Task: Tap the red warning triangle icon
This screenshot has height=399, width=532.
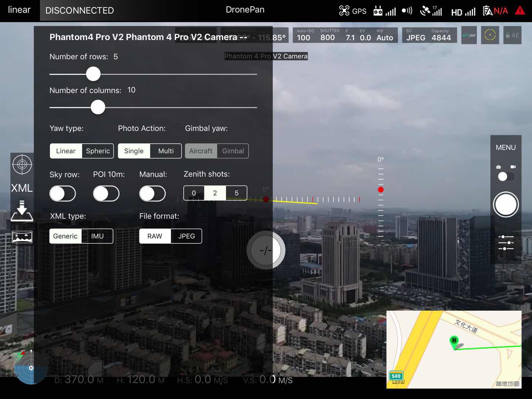Action: (x=520, y=11)
